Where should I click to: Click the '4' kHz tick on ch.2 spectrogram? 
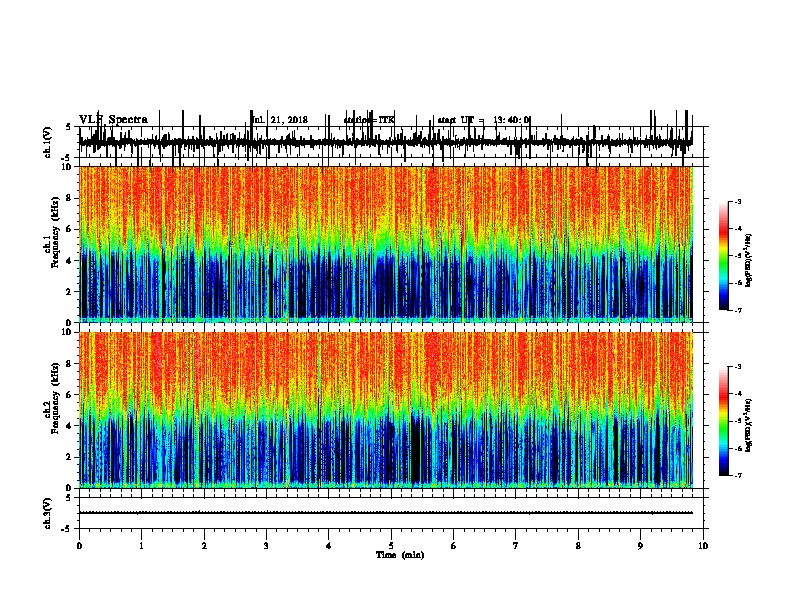click(70, 426)
